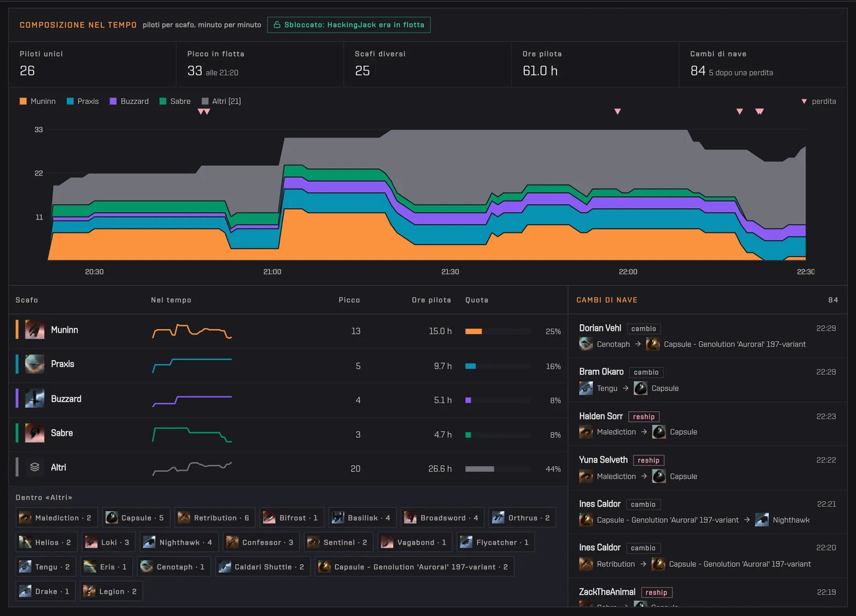Select the Nighthawk · 4 chip
Screen dimensions: 856x616
tap(179, 542)
